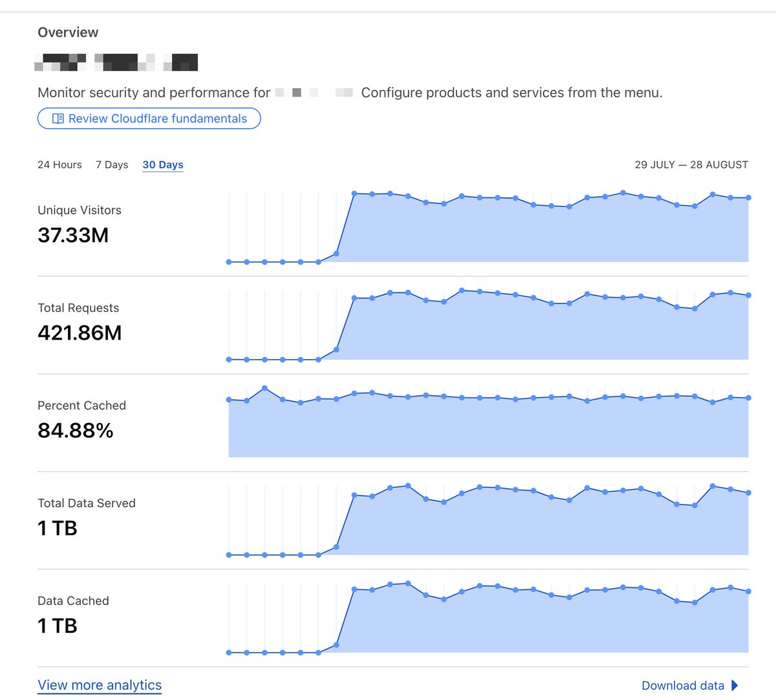Click the last data point of Unique Visitors chart
The width and height of the screenshot is (776, 700).
tap(748, 198)
